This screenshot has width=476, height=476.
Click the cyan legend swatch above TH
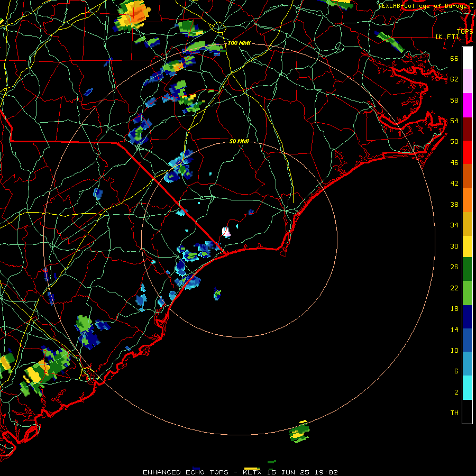tap(467, 388)
